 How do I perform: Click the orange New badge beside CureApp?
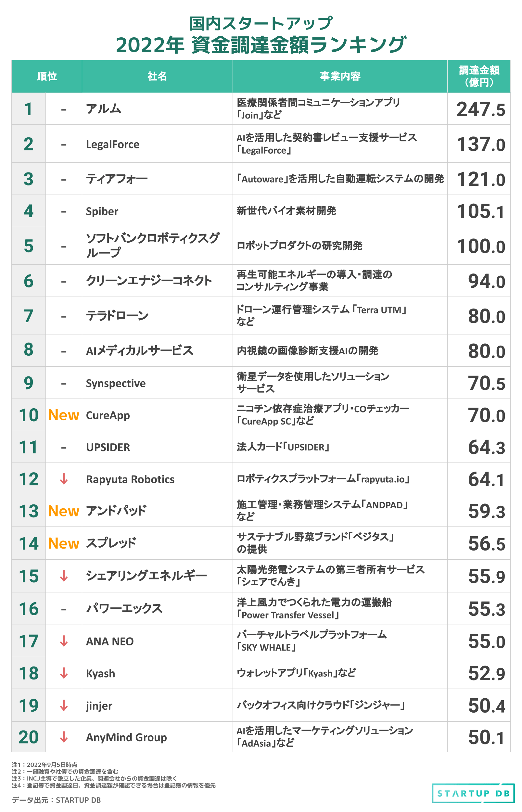64,415
